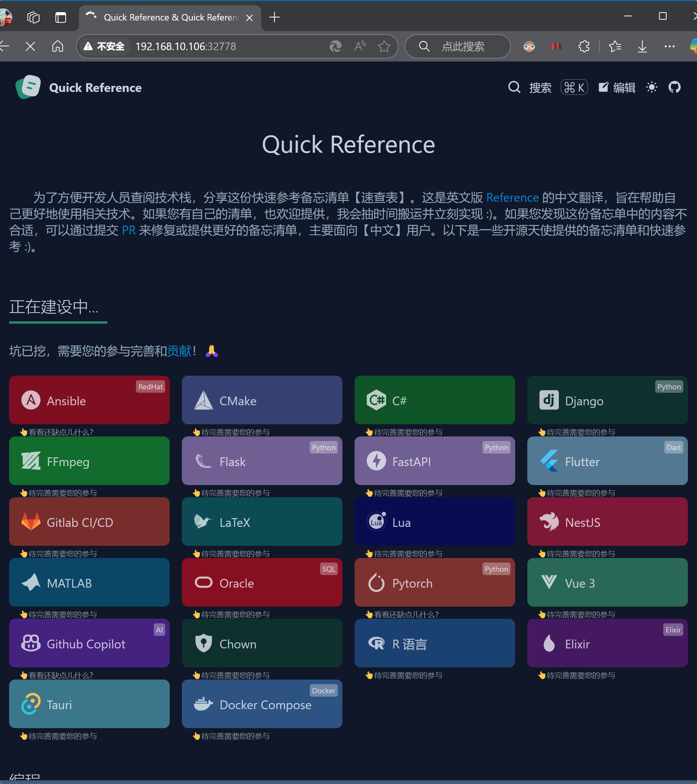Click the browser favorites star icon
Image resolution: width=697 pixels, height=784 pixels.
[384, 46]
